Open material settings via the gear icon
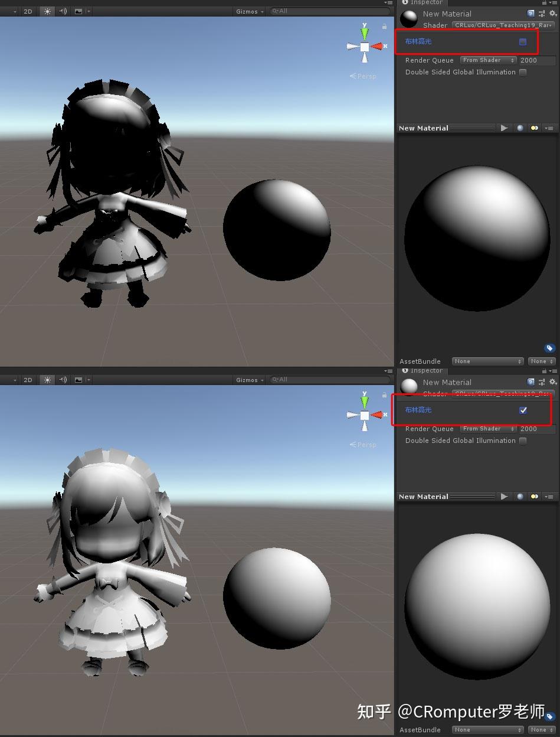 pyautogui.click(x=552, y=13)
